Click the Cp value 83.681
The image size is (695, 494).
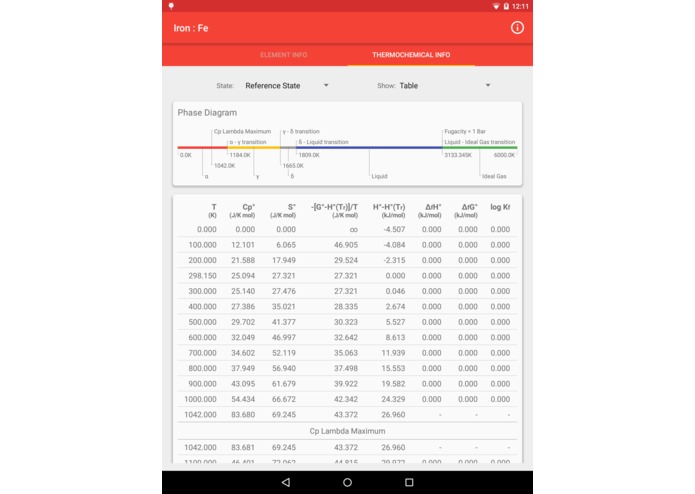pos(243,448)
